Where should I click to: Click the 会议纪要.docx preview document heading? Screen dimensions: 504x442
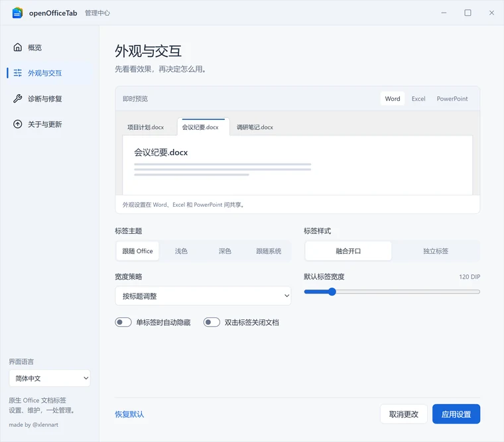coord(161,152)
